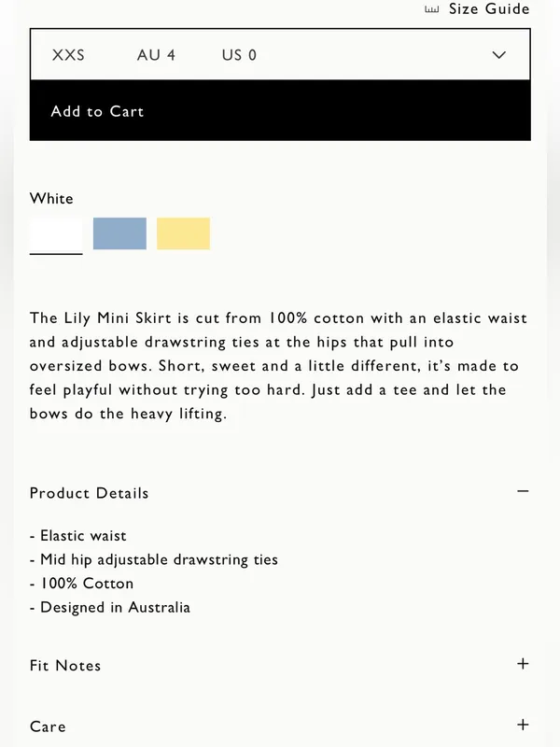Click the White color name label
Image resolution: width=560 pixels, height=747 pixels.
point(51,199)
